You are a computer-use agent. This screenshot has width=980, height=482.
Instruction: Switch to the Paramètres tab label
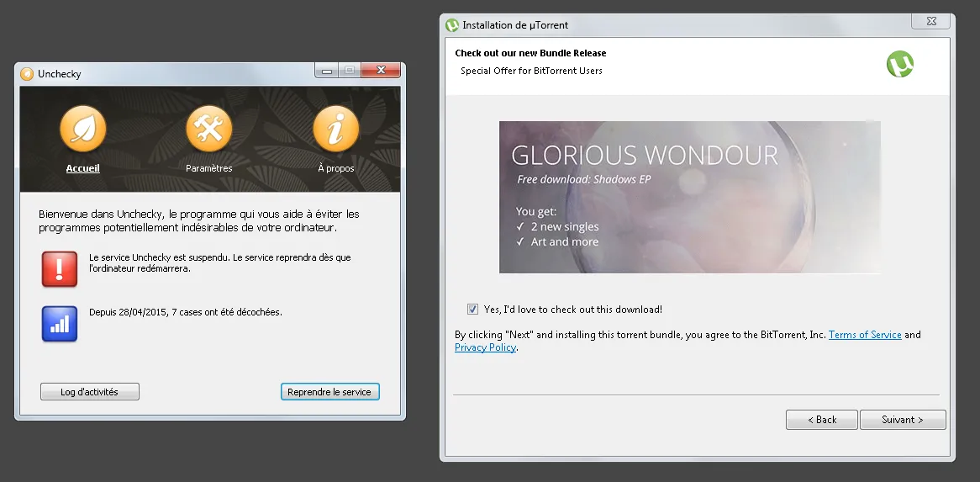coord(208,168)
